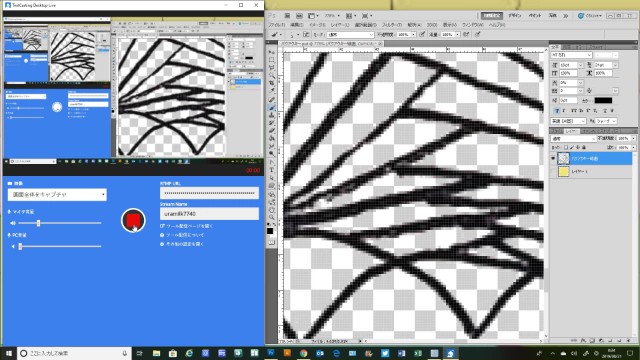Toggle visibility of the selected blue layer
The image size is (640, 360).
pyautogui.click(x=553, y=158)
